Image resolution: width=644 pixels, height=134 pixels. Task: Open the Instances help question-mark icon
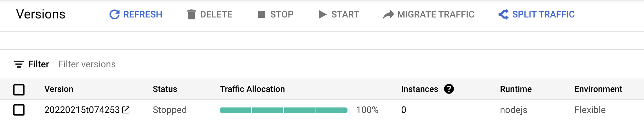point(449,89)
